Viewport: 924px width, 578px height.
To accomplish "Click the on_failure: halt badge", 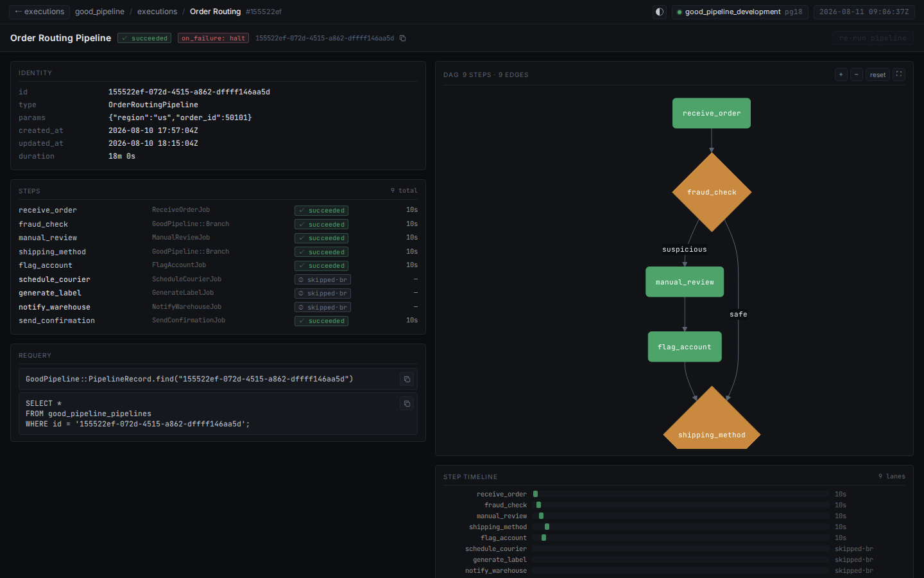I will point(213,39).
